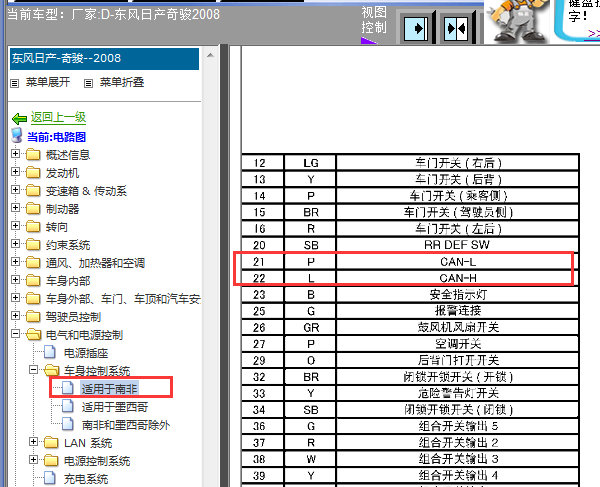Click the document icon for 充电系统

[50, 478]
